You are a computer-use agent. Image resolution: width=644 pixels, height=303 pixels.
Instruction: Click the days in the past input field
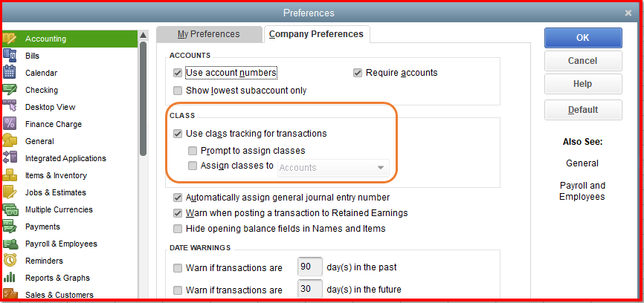pos(309,267)
